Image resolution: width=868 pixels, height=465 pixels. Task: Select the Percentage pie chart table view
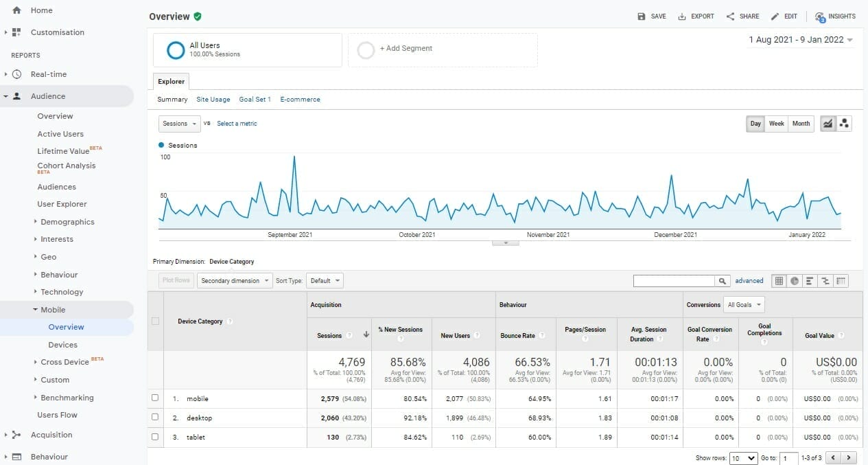coord(794,280)
